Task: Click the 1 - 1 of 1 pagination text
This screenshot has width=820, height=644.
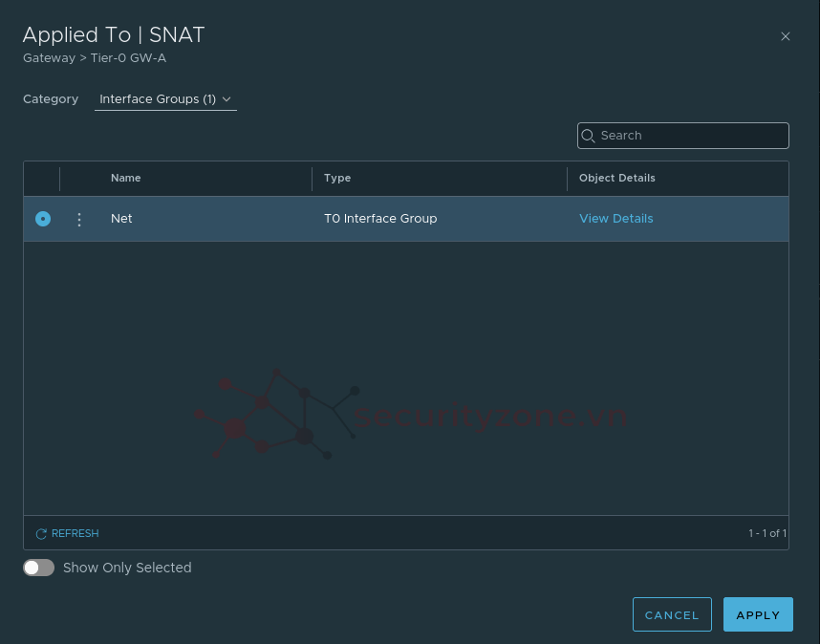Action: [766, 534]
